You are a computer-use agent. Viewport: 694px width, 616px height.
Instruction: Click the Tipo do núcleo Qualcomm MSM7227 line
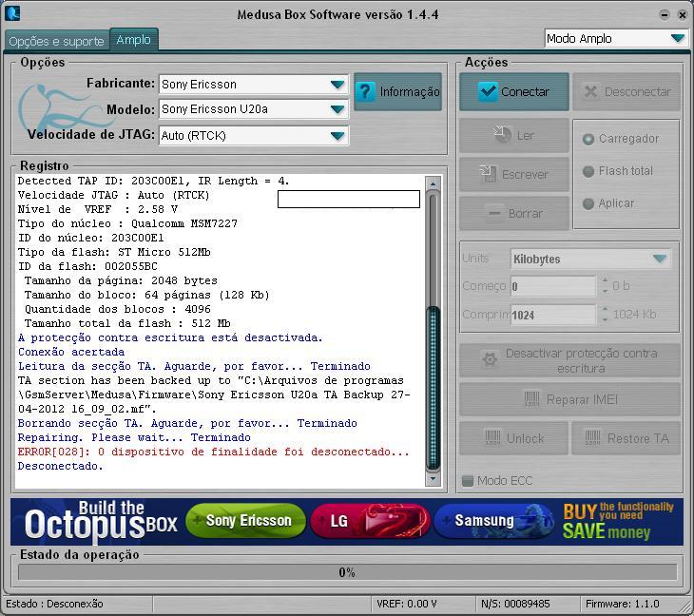coord(127,223)
